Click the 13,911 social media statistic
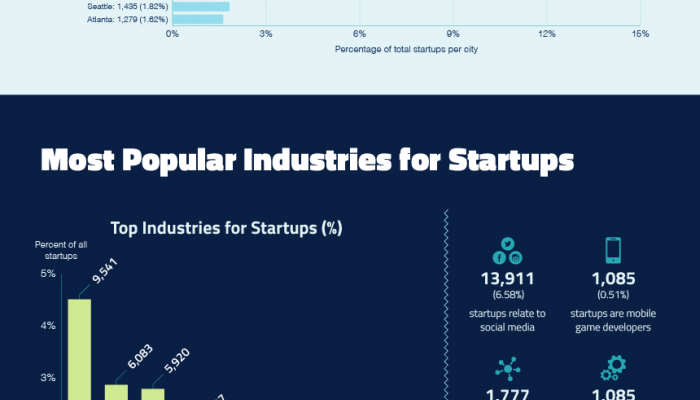This screenshot has height=400, width=700. pos(507,279)
